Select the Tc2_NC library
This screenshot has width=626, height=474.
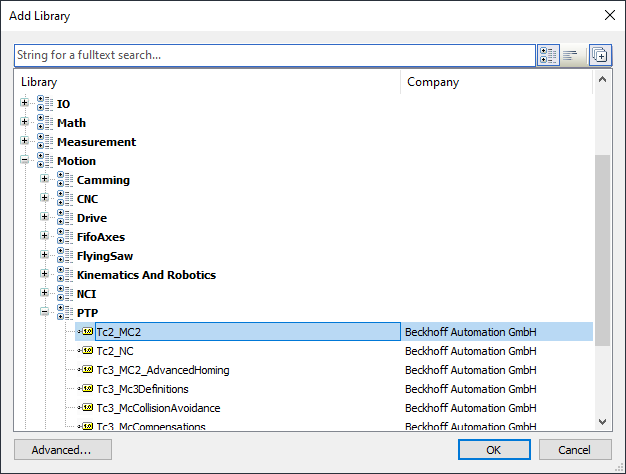point(115,351)
